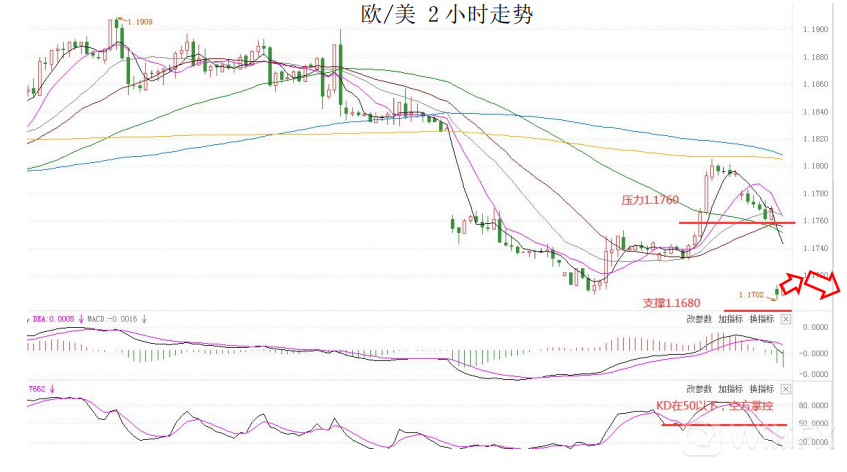Close the KD indicator panel
The image size is (847, 472).
(786, 389)
